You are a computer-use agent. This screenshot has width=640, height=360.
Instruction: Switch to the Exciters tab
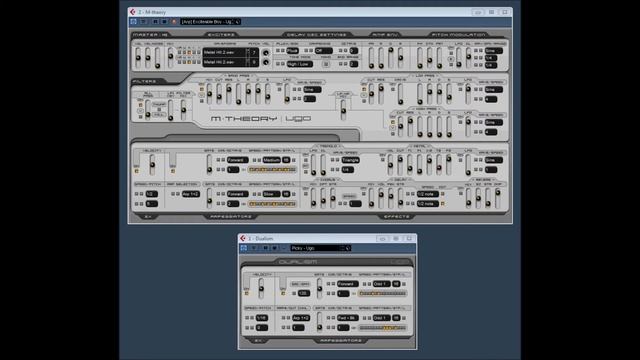coord(221,35)
